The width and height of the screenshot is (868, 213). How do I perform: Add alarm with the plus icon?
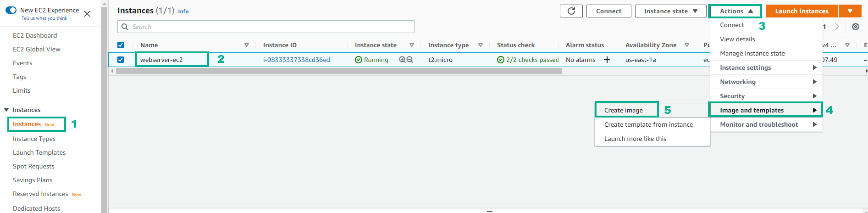607,60
